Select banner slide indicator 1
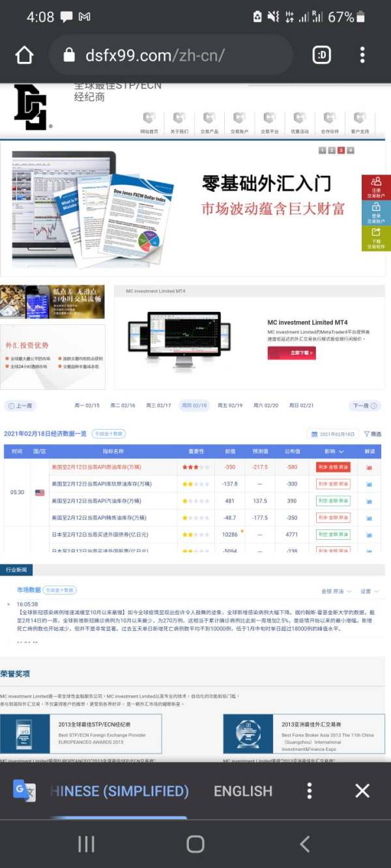The width and height of the screenshot is (391, 868). [322, 150]
